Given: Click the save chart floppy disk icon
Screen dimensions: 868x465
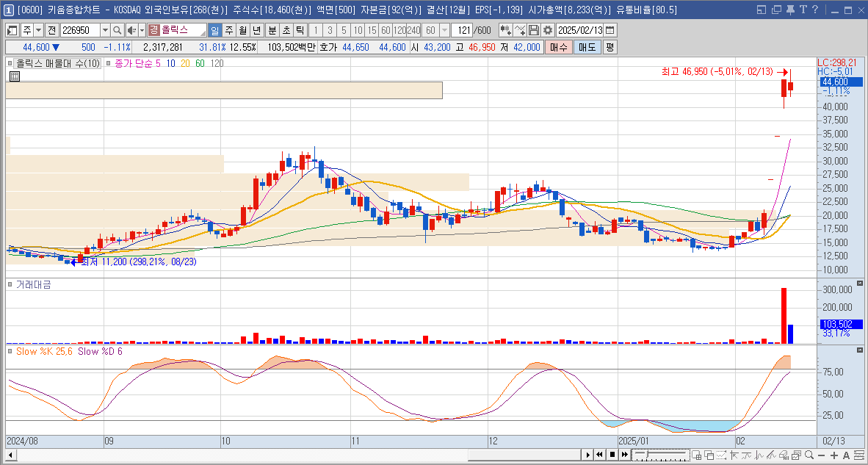Looking at the screenshot, I should coord(534,30).
